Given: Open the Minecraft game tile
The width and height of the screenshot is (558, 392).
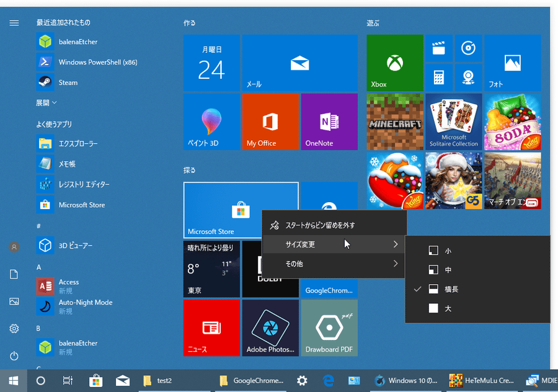Looking at the screenshot, I should [x=395, y=122].
